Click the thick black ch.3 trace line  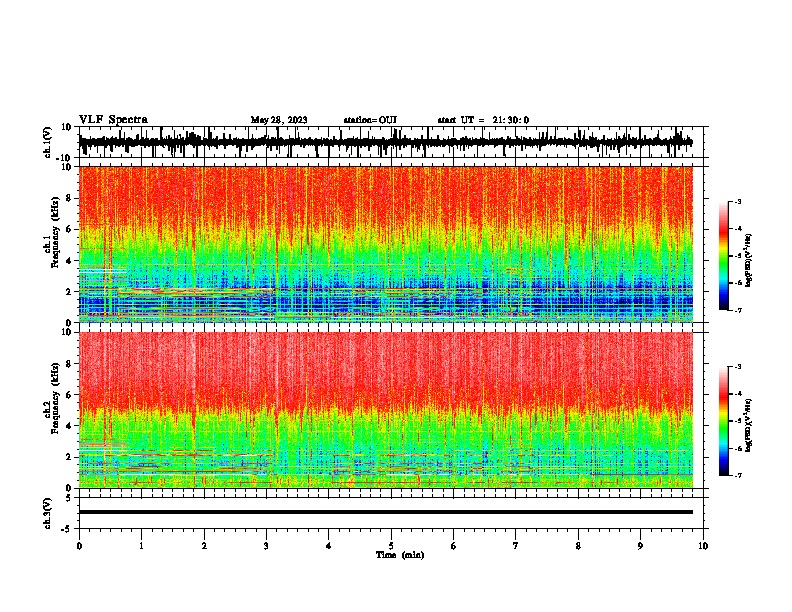386,512
